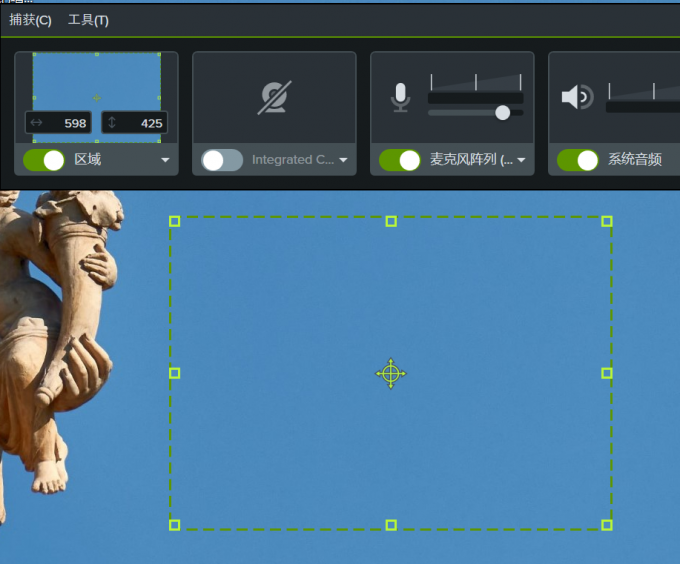The image size is (680, 564).
Task: Click the top-left selection corner handle
Action: (x=174, y=222)
